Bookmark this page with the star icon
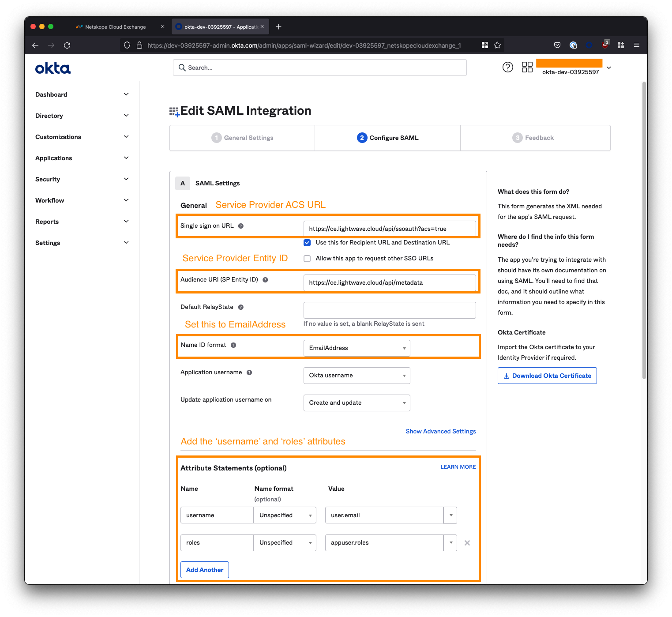Image resolution: width=672 pixels, height=617 pixels. pos(497,45)
